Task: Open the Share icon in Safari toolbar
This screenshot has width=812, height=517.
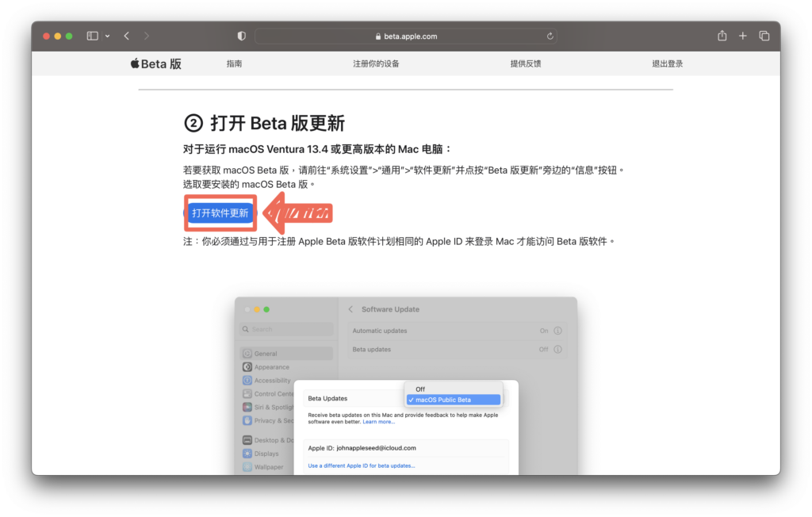Action: click(x=722, y=35)
